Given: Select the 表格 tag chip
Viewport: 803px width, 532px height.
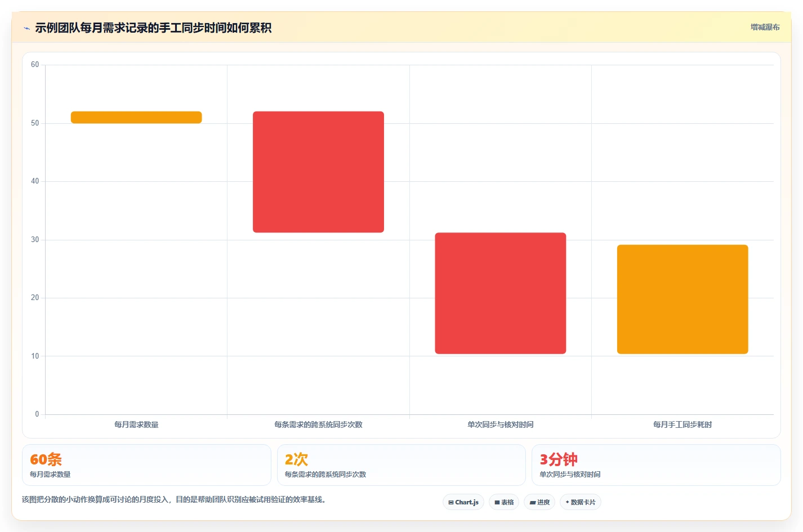Looking at the screenshot, I should pos(504,502).
